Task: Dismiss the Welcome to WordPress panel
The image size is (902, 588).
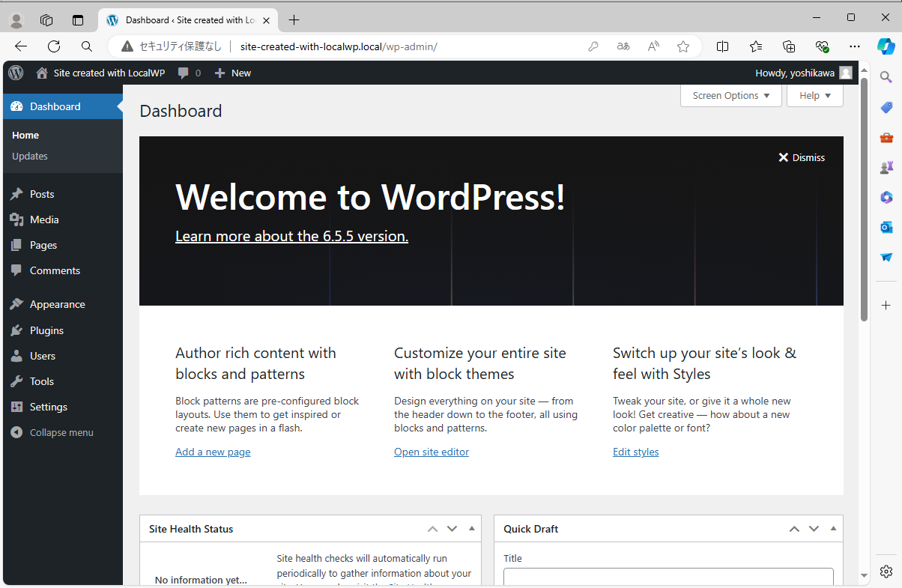Action: coord(802,157)
